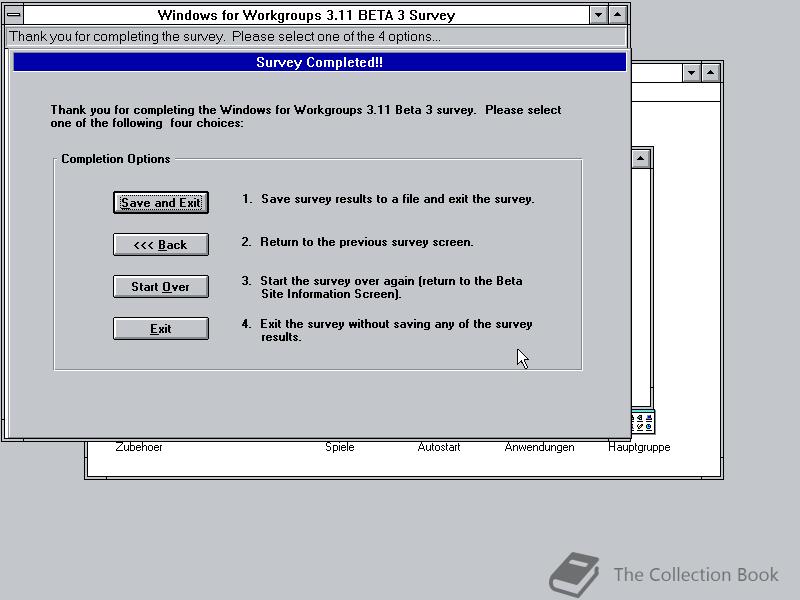Screen dimensions: 800x600
Task: Maximize the survey window with up arrow
Action: tap(617, 15)
